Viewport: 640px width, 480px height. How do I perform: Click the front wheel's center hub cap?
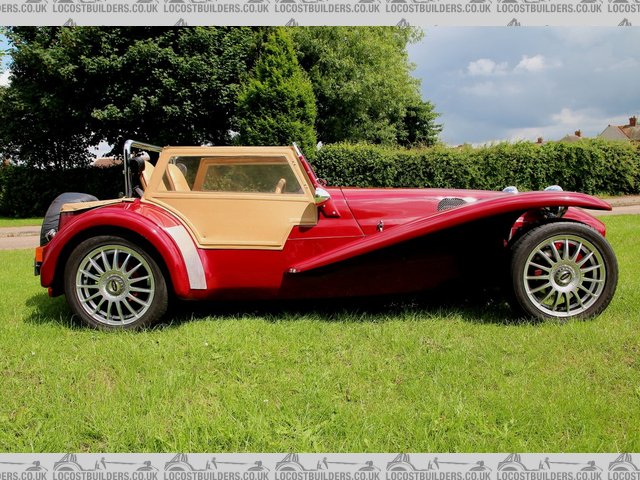click(x=564, y=275)
